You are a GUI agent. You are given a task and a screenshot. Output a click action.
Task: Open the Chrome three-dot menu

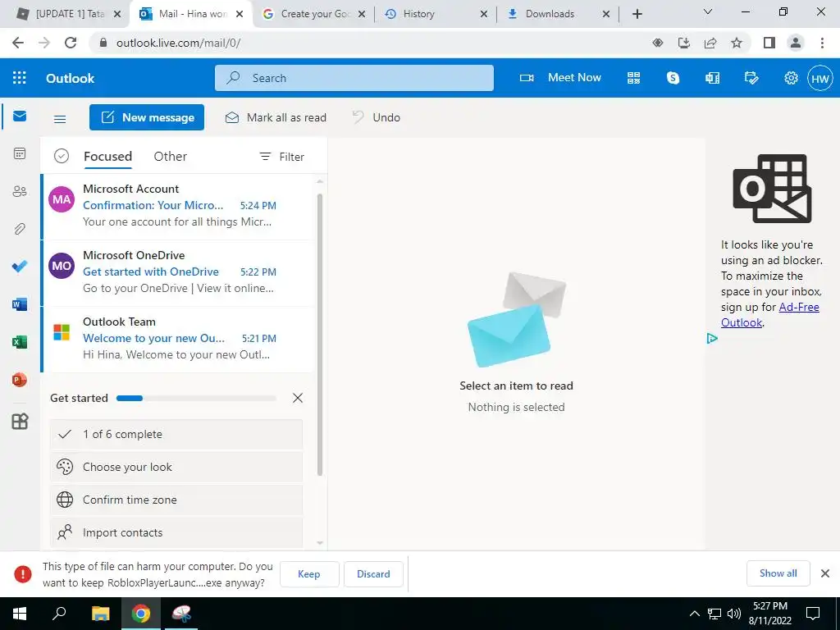[x=822, y=43]
